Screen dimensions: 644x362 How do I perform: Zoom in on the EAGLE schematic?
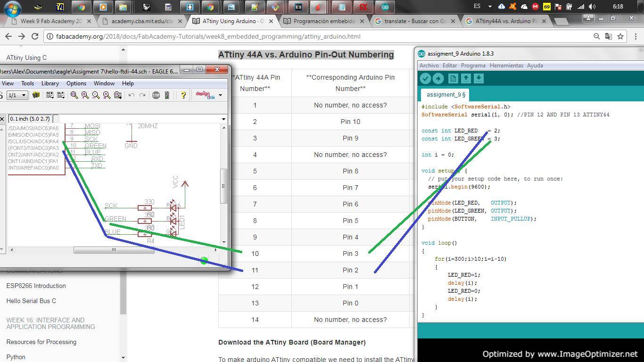85,95
